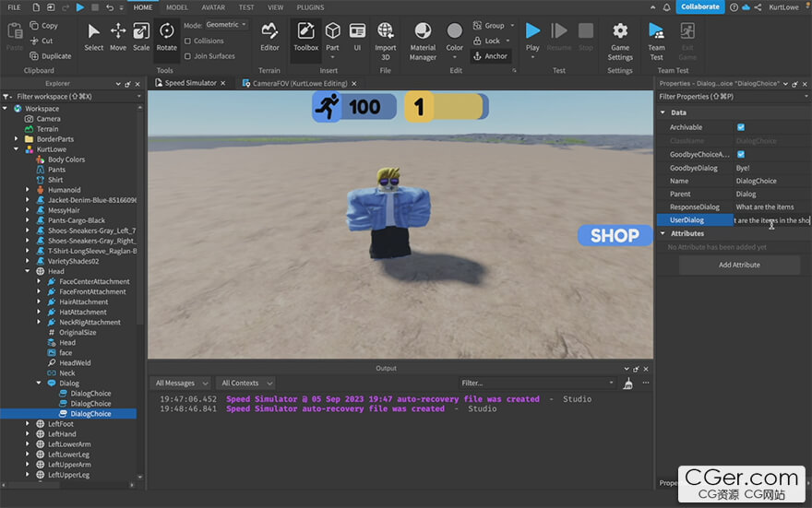812x508 pixels.
Task: Close the Speed Simulator tab
Action: pyautogui.click(x=223, y=83)
